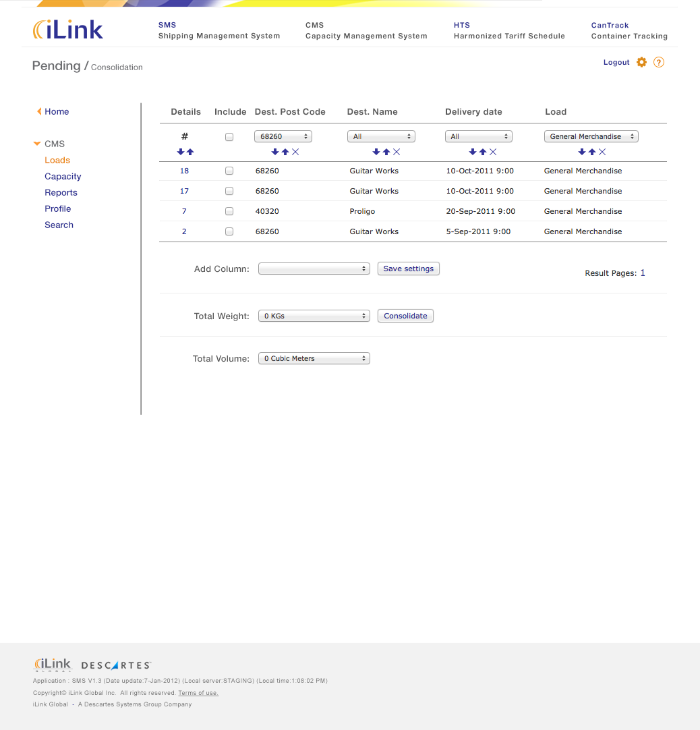Open the Total Weight units dropdown

coord(314,316)
